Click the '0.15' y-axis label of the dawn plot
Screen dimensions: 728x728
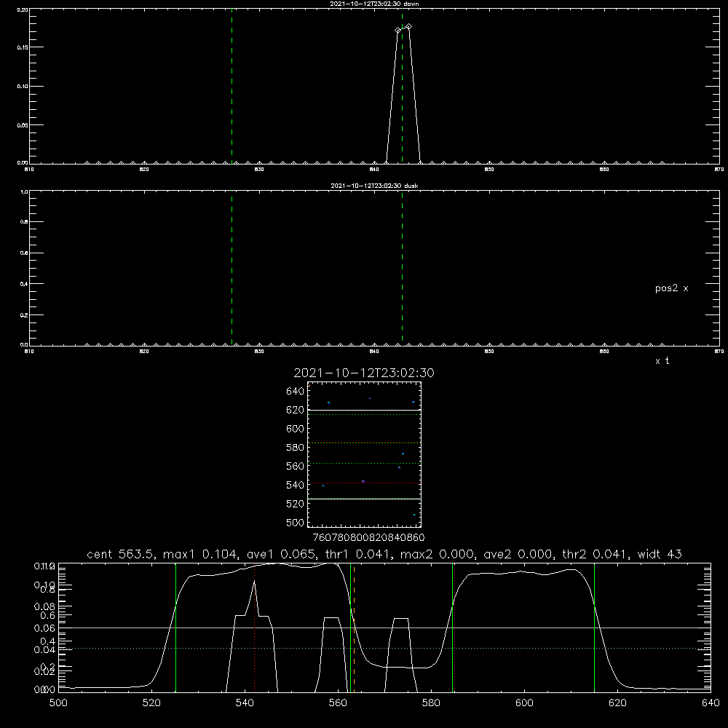[x=23, y=47]
